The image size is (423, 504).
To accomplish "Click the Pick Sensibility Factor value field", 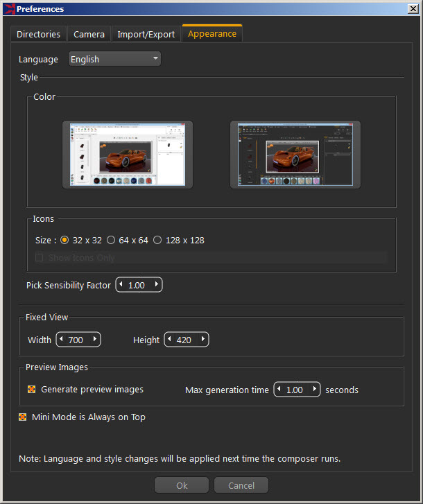I will pos(137,285).
